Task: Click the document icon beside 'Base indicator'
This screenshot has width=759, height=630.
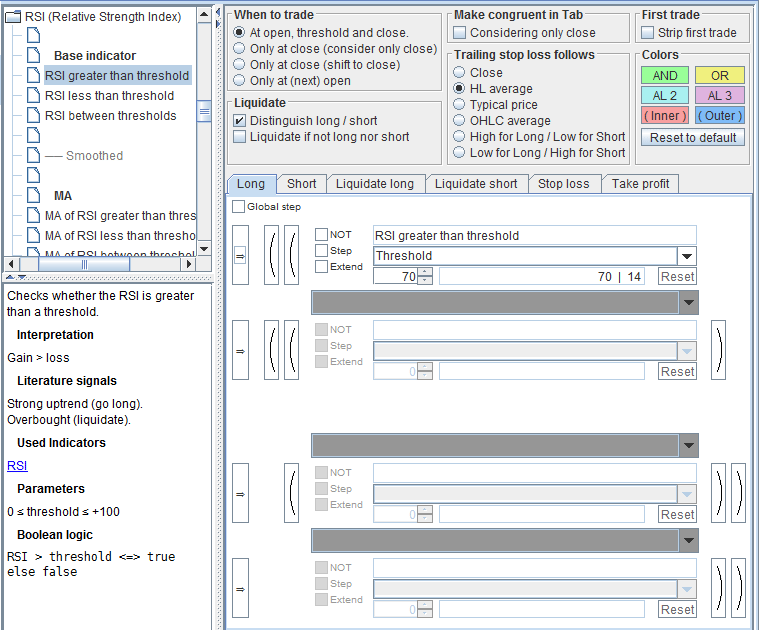Action: point(33,55)
